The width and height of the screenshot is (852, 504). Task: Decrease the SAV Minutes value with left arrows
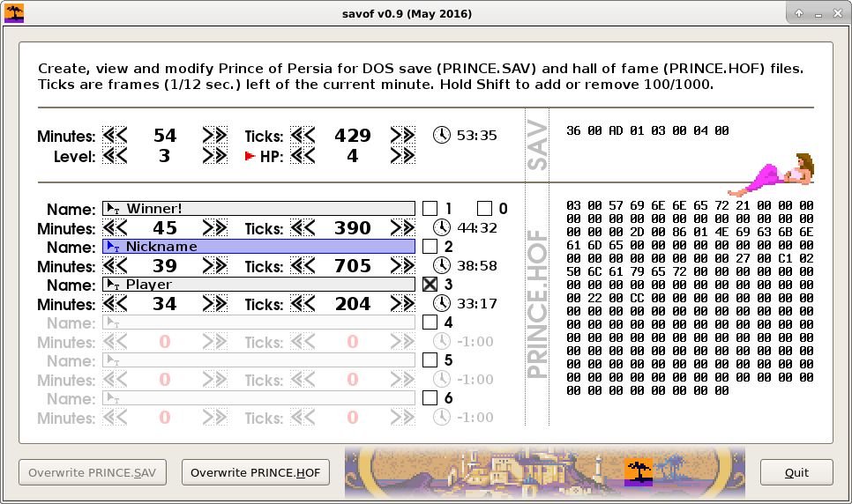click(115, 135)
